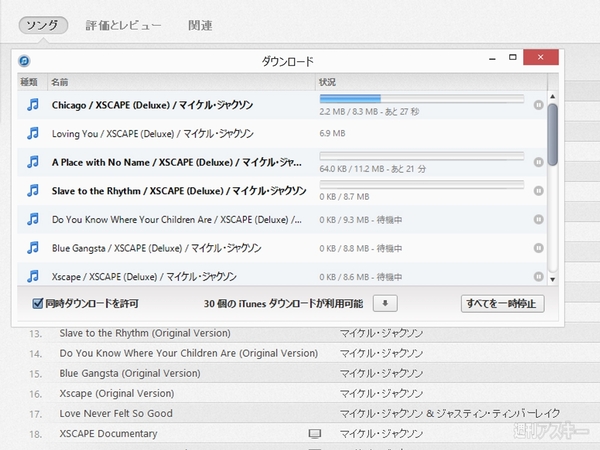Open the 関連 tab
600x450 pixels.
[200, 25]
